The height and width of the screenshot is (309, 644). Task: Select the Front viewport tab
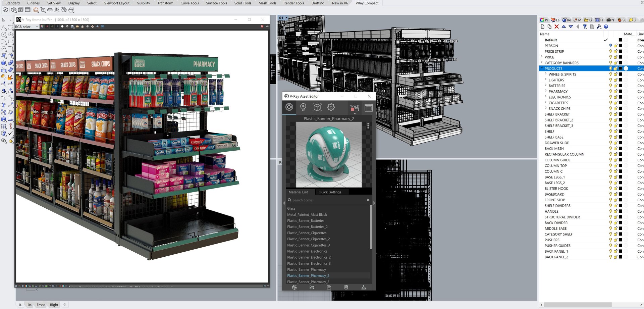pos(41,305)
